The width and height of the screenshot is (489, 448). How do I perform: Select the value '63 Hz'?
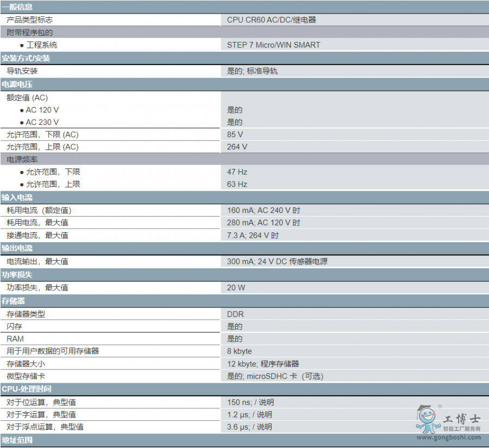[237, 184]
